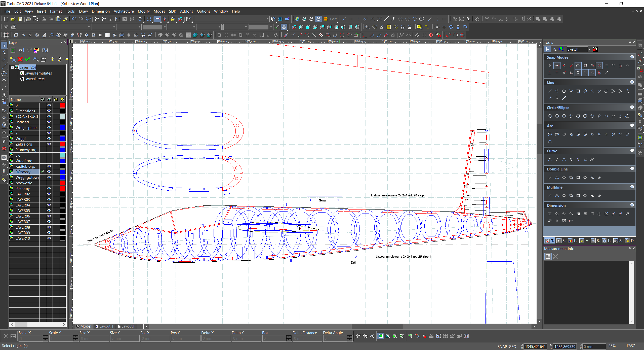Click the red X delete layer icon
The width and height of the screenshot is (644, 350).
20,59
